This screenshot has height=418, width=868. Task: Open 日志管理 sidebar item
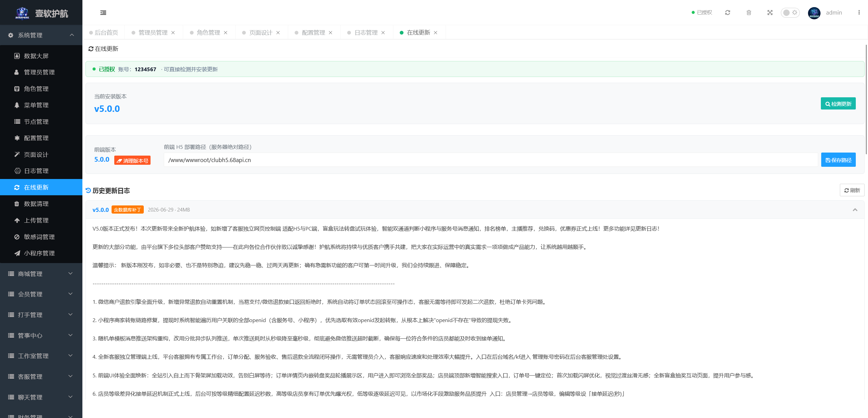pos(41,171)
